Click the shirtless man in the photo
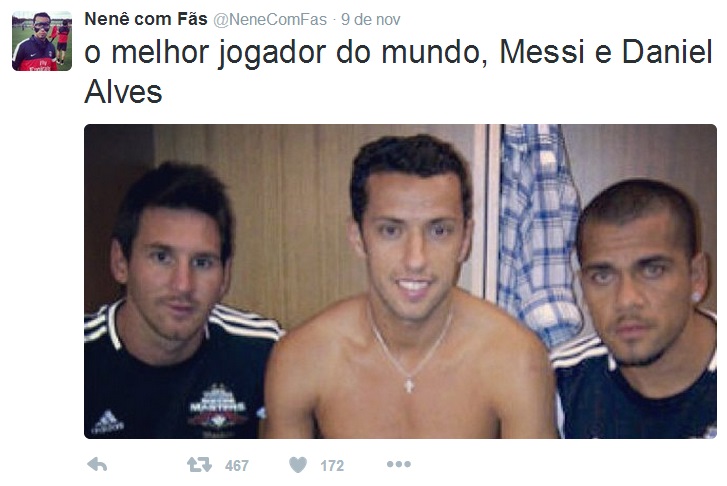The image size is (727, 486). click(410, 297)
